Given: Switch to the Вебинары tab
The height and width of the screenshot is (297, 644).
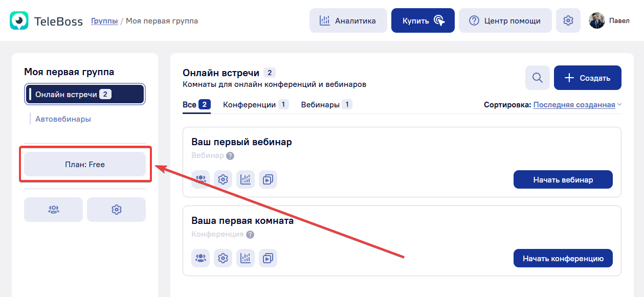Looking at the screenshot, I should [x=326, y=105].
